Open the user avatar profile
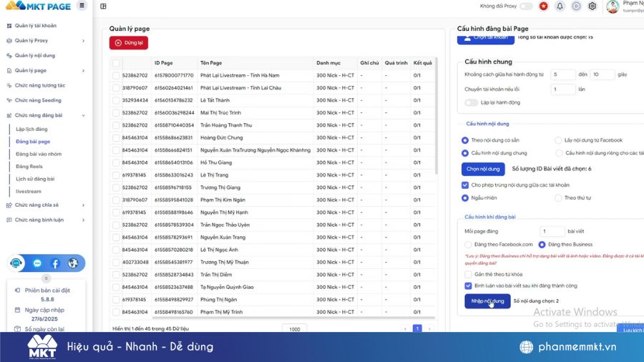The height and width of the screenshot is (362, 644). tap(613, 6)
